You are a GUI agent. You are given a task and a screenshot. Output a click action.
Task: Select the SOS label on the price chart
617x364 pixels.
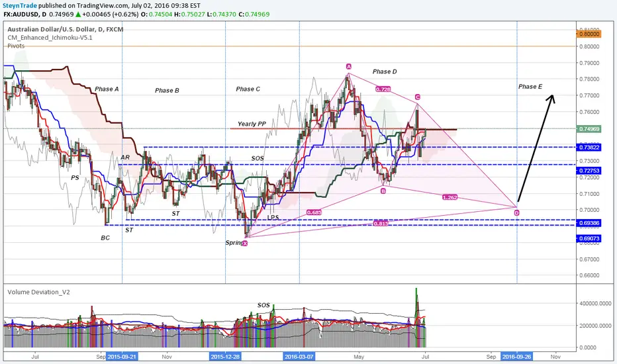point(258,158)
